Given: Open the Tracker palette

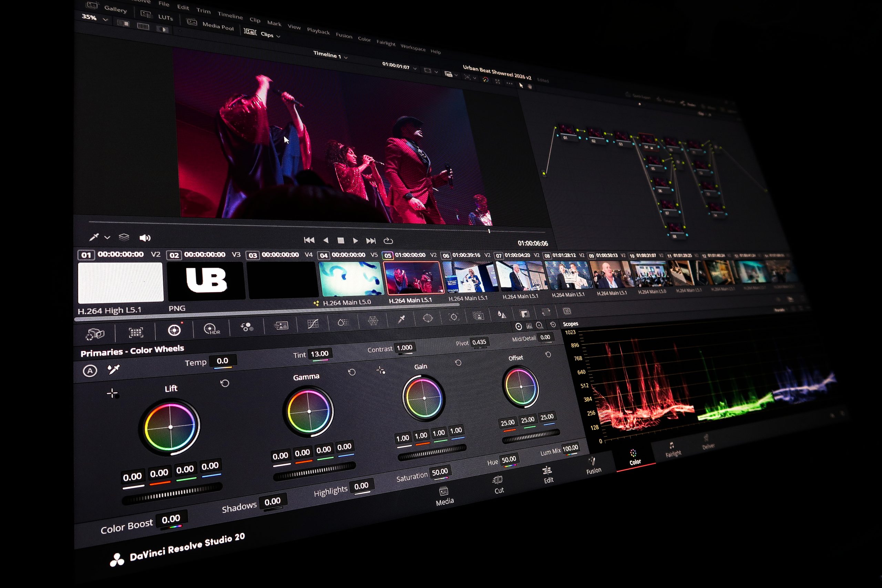Looking at the screenshot, I should click(x=454, y=317).
